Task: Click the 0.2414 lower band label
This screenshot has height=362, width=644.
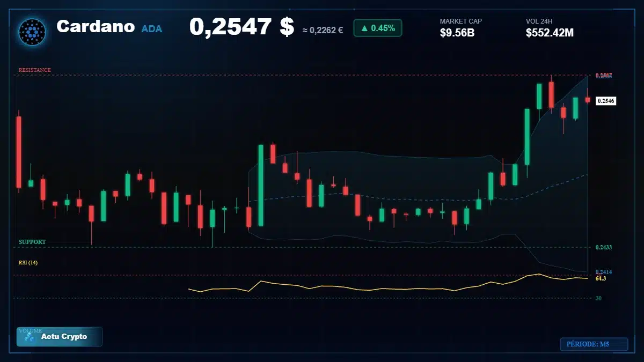Action: (604, 272)
